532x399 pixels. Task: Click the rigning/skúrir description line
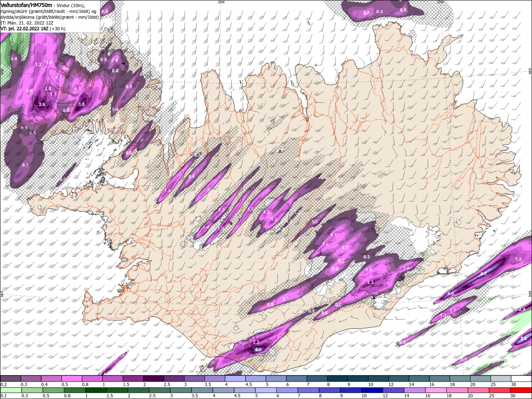coord(49,11)
